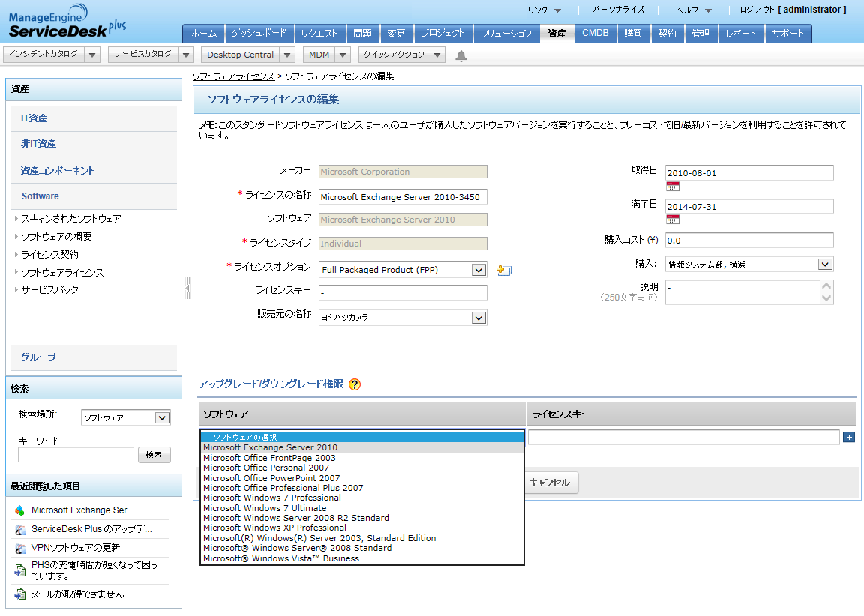Screen dimensions: 864x616
Task: Click PHSの充電時間 request icon
Action: [x=19, y=570]
